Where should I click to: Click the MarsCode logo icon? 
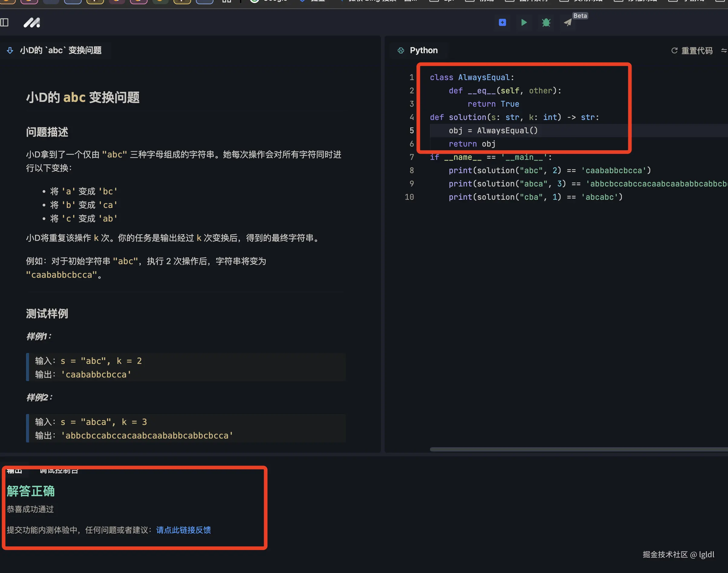point(32,22)
